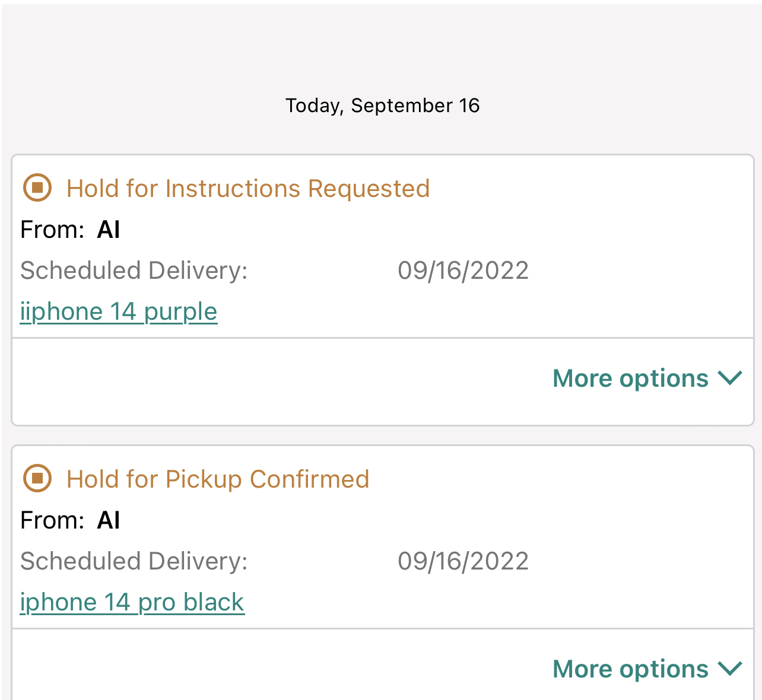Click the chevron arrow in the pro black card
Viewport: 762px width, 700px height.
pos(730,669)
